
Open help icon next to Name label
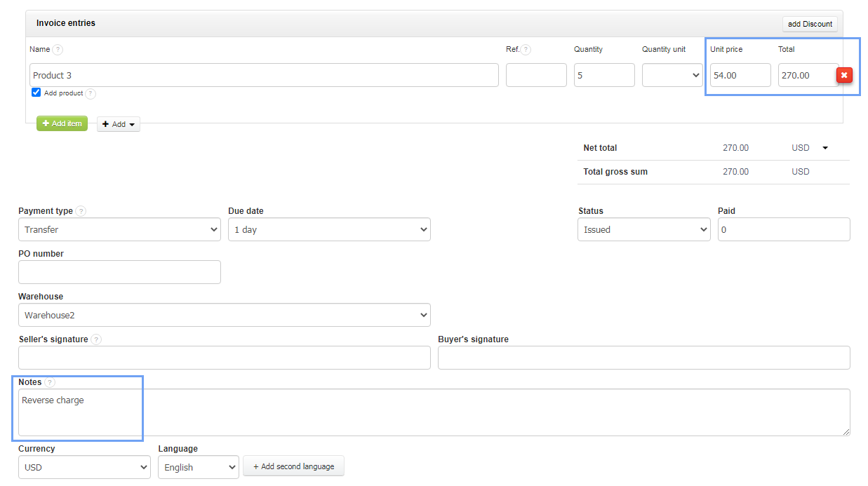(58, 50)
